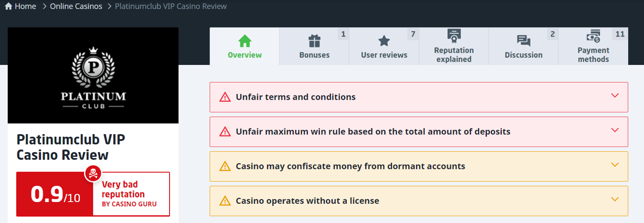644x223 pixels.
Task: Expand the dormant accounts warning chevron
Action: pos(615,165)
